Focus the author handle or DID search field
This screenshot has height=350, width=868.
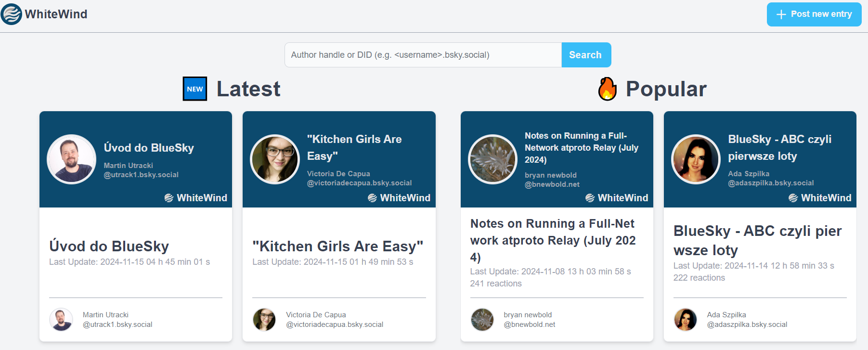423,55
